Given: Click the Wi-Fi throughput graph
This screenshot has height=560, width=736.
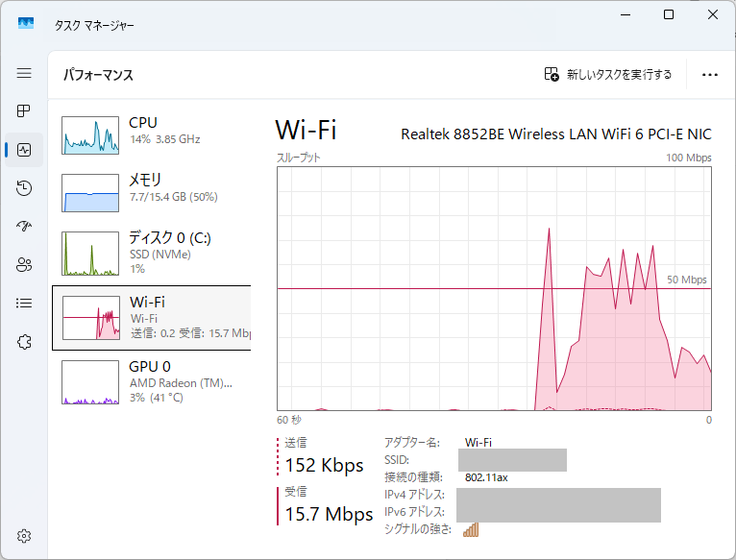Looking at the screenshot, I should (x=494, y=288).
